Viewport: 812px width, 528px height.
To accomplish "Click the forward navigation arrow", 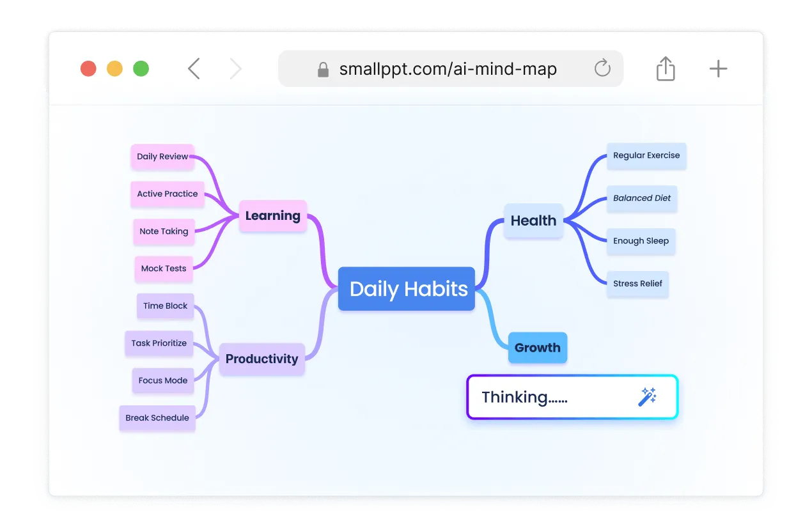I will point(235,68).
